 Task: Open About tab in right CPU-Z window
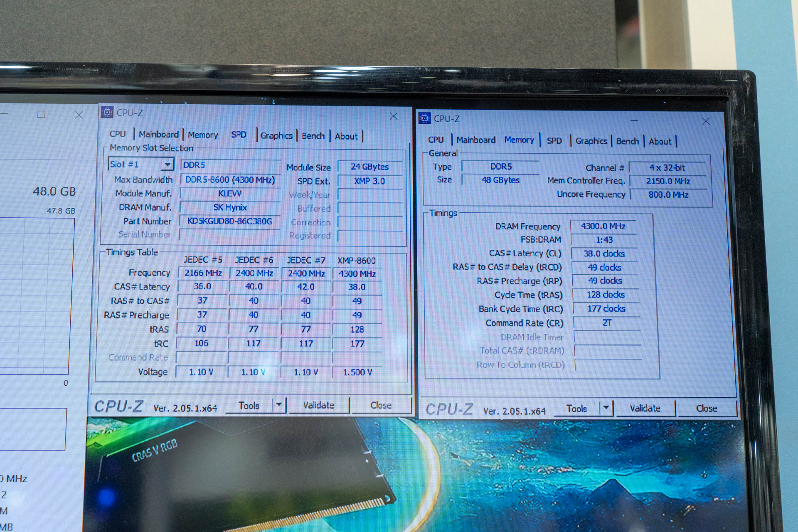pyautogui.click(x=660, y=142)
